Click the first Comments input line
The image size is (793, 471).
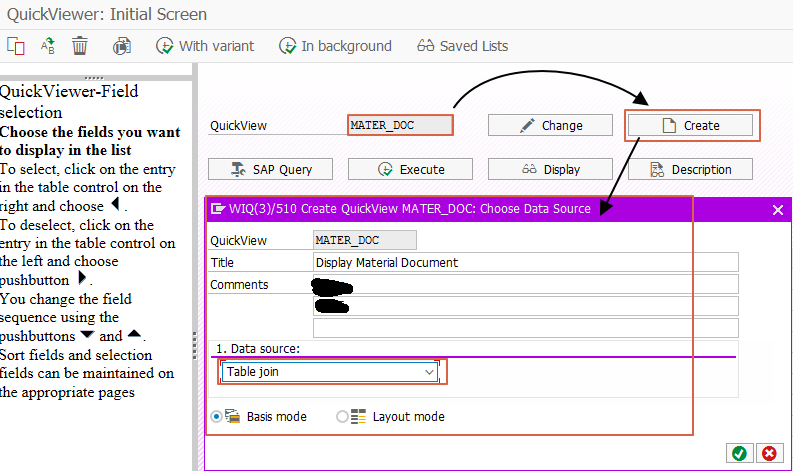(525, 284)
